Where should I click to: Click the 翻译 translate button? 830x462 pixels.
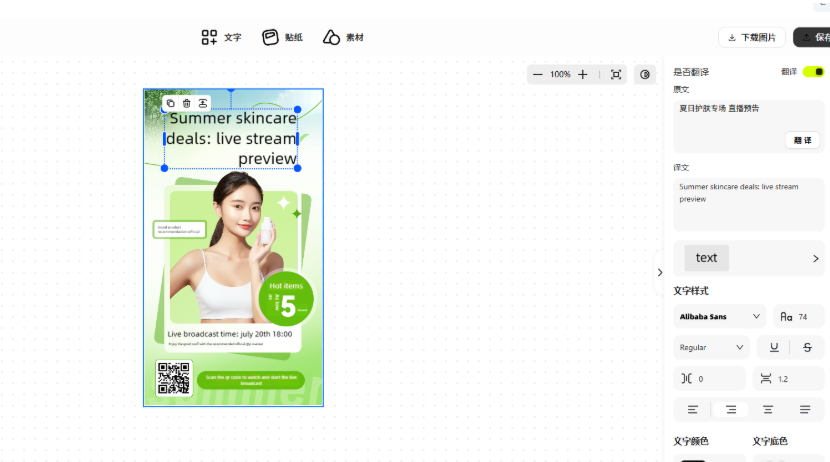click(x=801, y=140)
